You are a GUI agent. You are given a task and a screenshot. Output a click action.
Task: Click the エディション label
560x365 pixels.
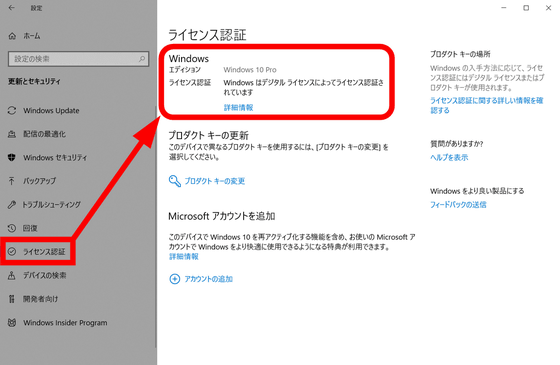[x=185, y=70]
